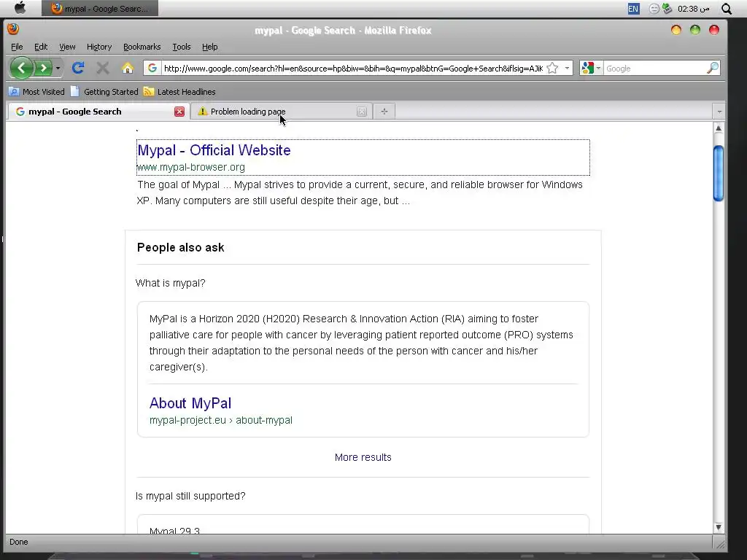Open a new tab with the plus button
Viewport: 747px width, 560px height.
coord(384,112)
